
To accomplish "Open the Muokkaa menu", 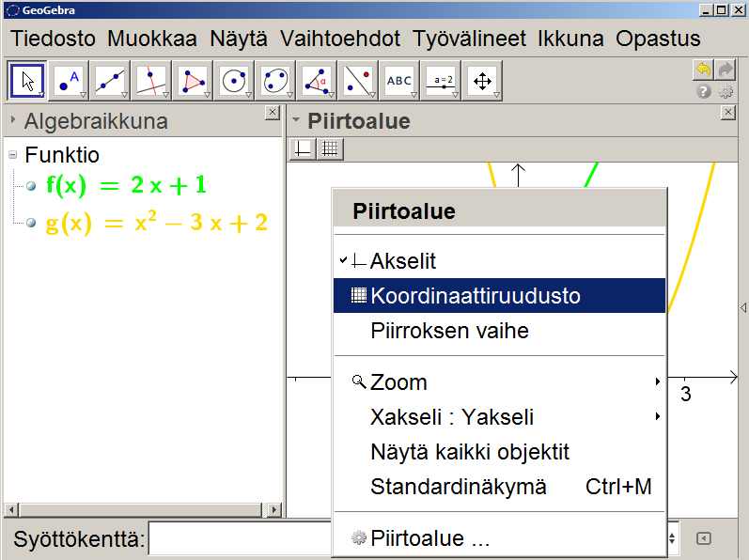I will (x=152, y=39).
